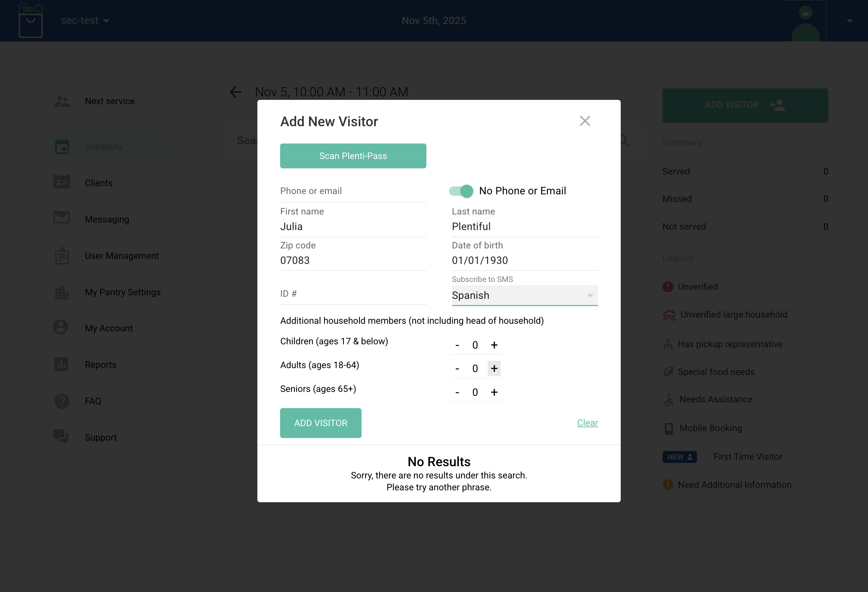Image resolution: width=868 pixels, height=592 pixels.
Task: Click the Plentiful shopping bag logo
Action: [31, 20]
